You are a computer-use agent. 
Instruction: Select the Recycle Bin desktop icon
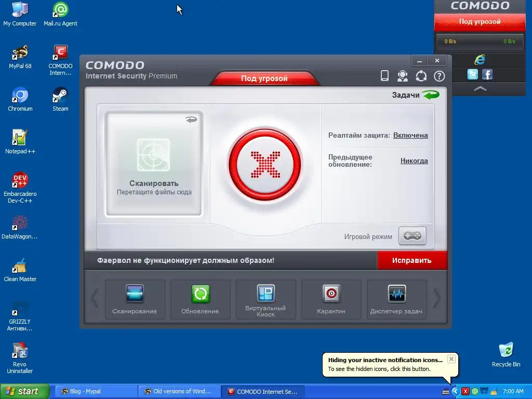506,355
